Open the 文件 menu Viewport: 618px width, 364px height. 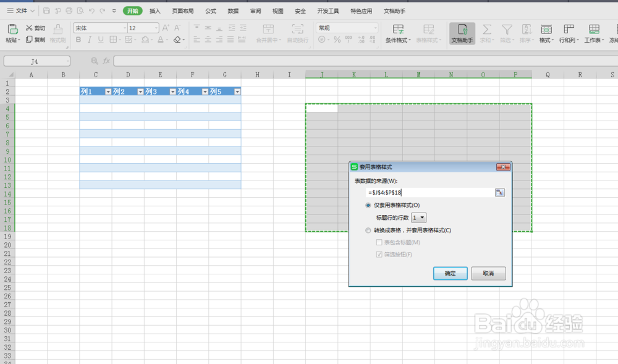point(21,11)
